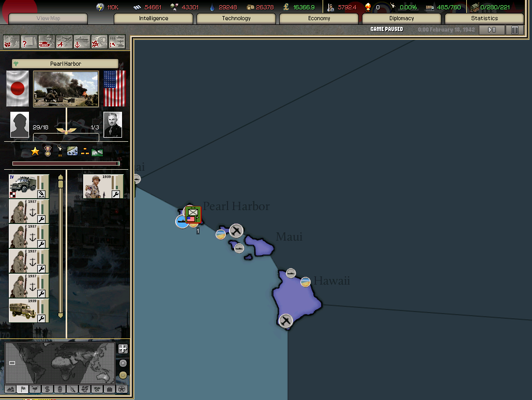Click the American general's portrait
The width and height of the screenshot is (532, 400).
[x=113, y=125]
